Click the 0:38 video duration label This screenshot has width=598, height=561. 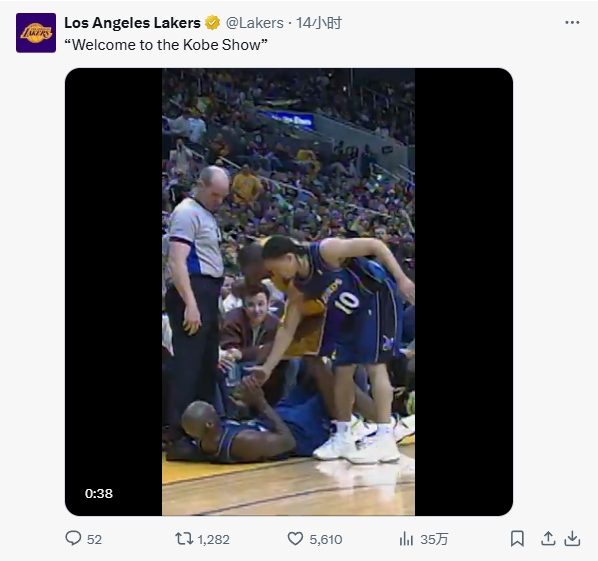point(99,493)
